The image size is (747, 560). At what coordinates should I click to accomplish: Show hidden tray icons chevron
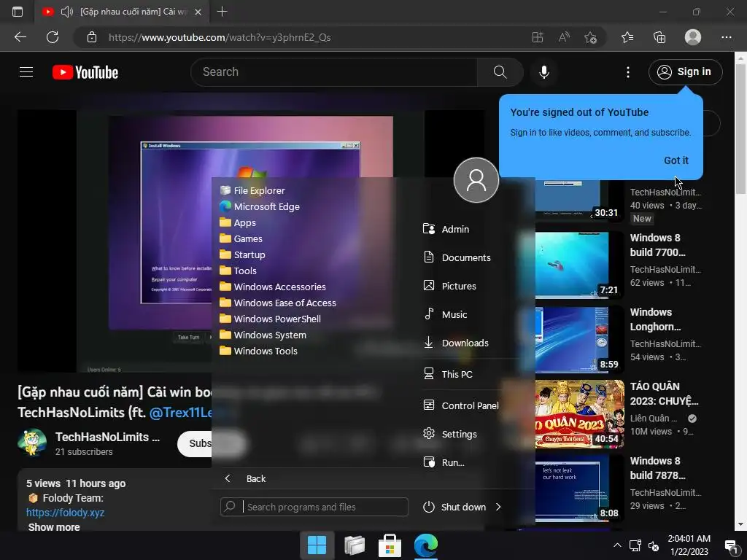point(617,545)
